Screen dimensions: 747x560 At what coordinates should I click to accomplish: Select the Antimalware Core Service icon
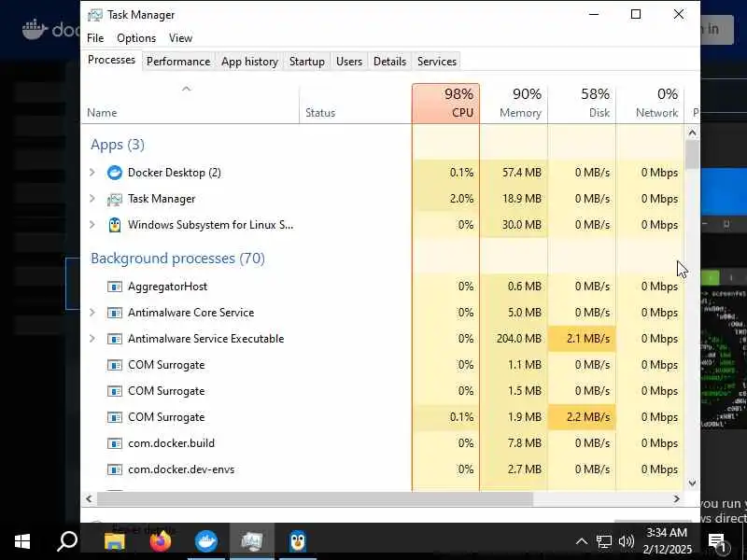tap(114, 313)
